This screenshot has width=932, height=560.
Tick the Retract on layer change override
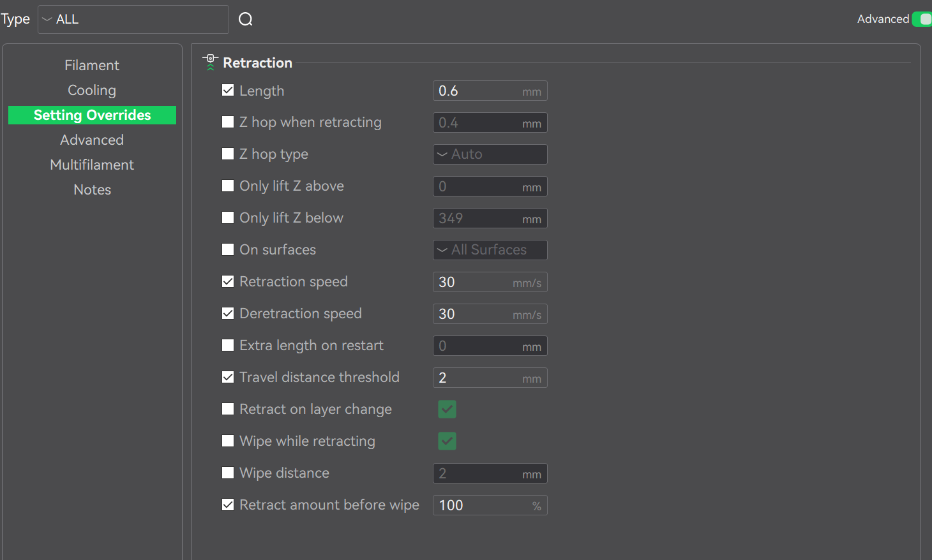(228, 409)
